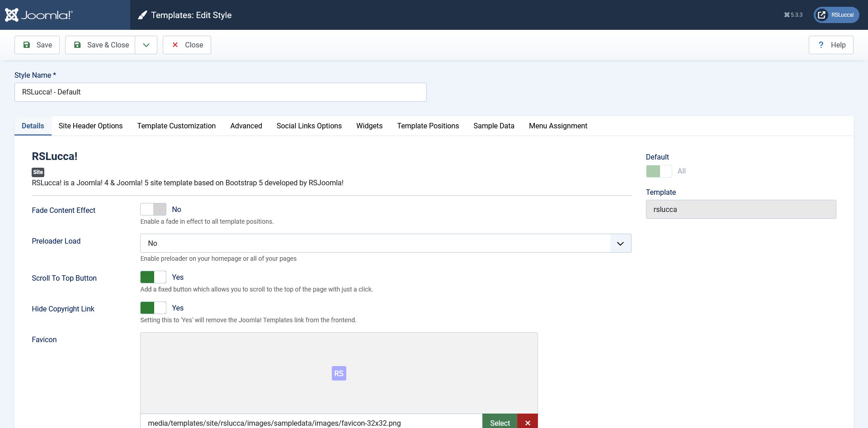
Task: Click the Joomla! logo in header
Action: (x=39, y=15)
